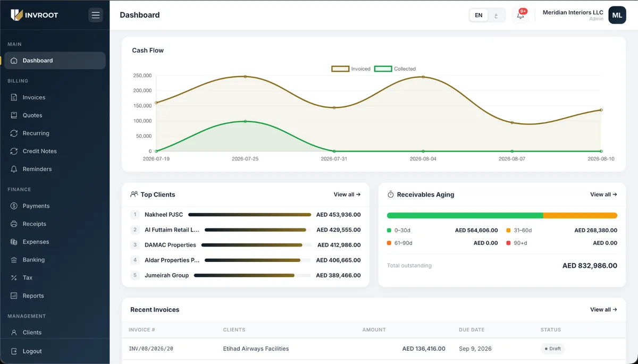Select the Al Futtaim Retail client row
Image resolution: width=638 pixels, height=364 pixels.
[246, 230]
